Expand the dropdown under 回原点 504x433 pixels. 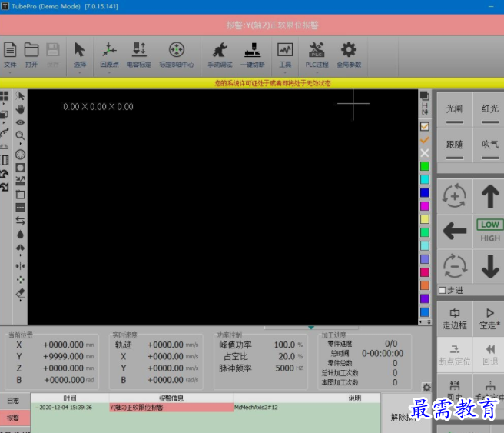point(109,73)
